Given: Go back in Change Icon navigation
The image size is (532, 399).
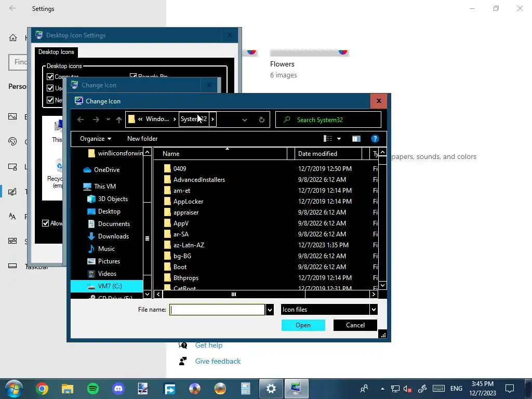Looking at the screenshot, I should pos(81,119).
